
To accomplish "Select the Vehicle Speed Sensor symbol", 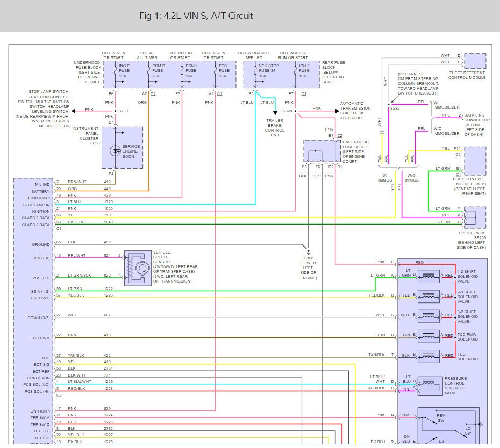I will click(x=138, y=268).
